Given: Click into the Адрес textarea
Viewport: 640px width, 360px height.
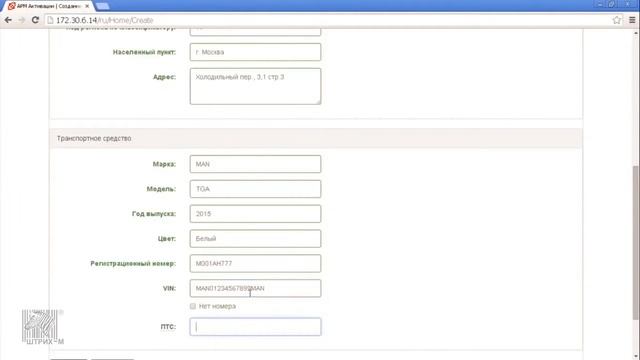Looking at the screenshot, I should [x=255, y=86].
